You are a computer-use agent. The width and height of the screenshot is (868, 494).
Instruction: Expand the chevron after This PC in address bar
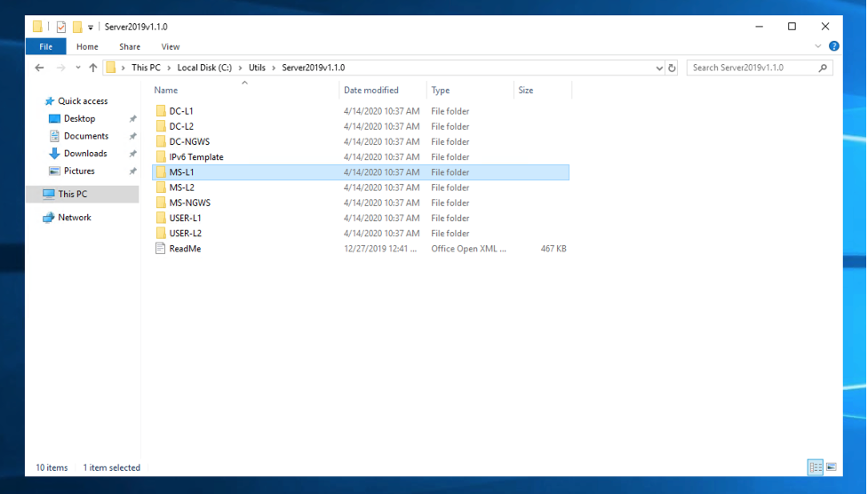169,68
